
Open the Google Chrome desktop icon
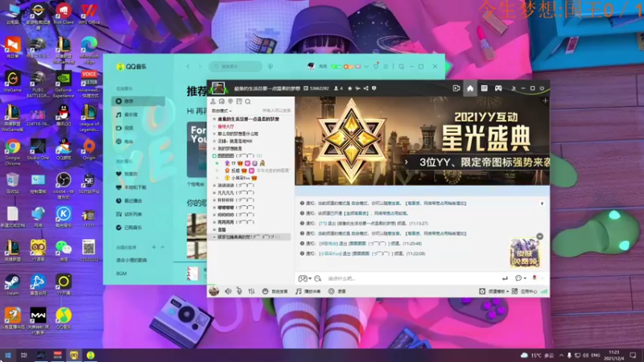[x=13, y=150]
